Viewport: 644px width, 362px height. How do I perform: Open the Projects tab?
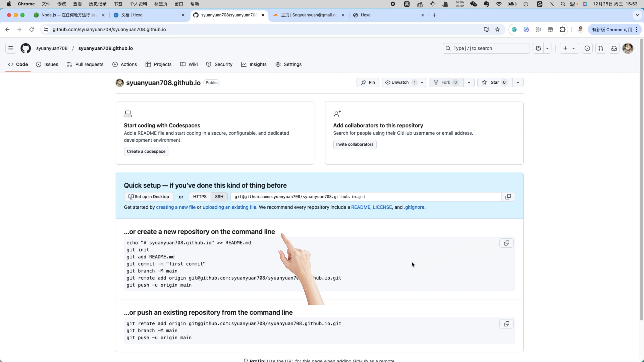[x=158, y=65]
